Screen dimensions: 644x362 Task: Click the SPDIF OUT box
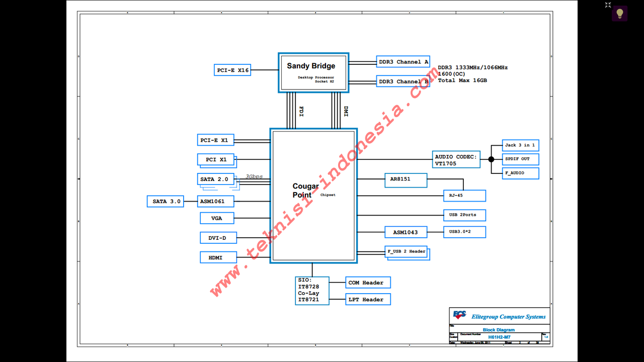coord(521,159)
